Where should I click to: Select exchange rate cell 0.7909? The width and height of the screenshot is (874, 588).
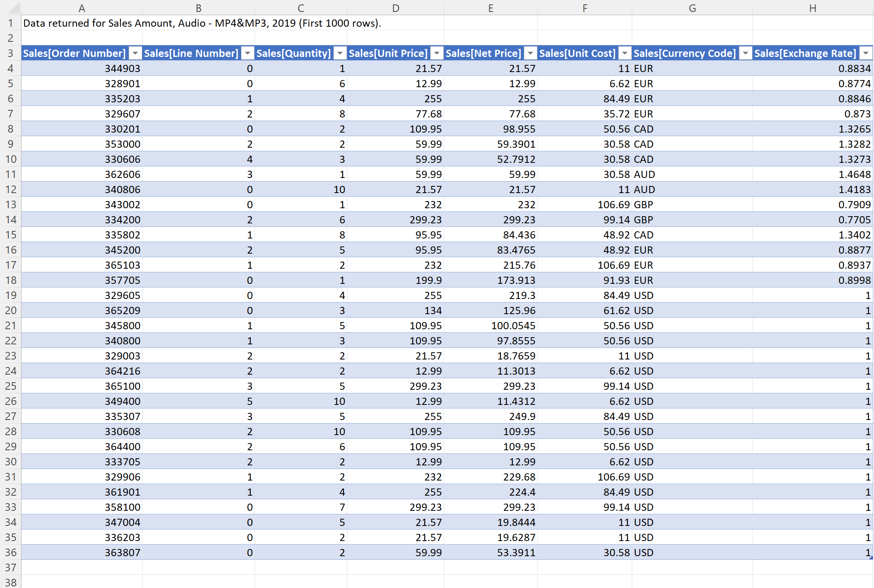(x=813, y=205)
